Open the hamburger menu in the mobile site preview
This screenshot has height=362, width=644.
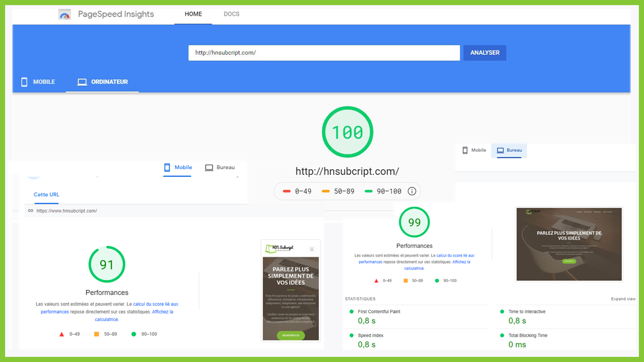click(312, 249)
